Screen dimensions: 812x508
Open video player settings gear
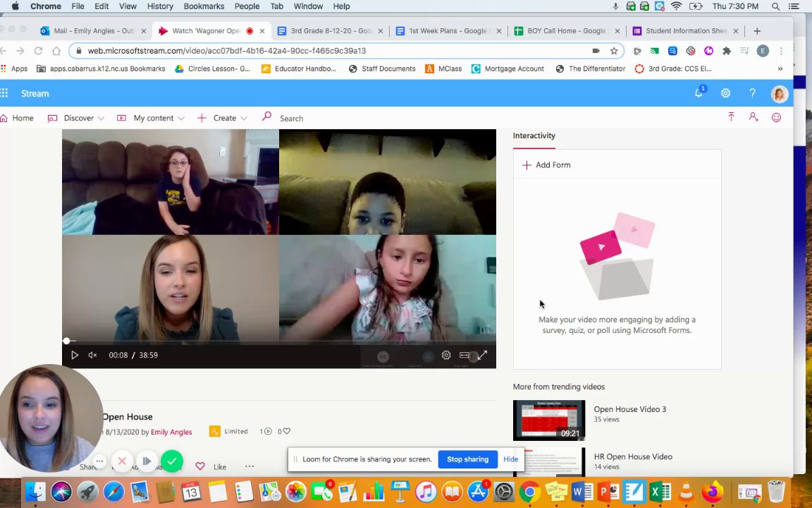446,355
